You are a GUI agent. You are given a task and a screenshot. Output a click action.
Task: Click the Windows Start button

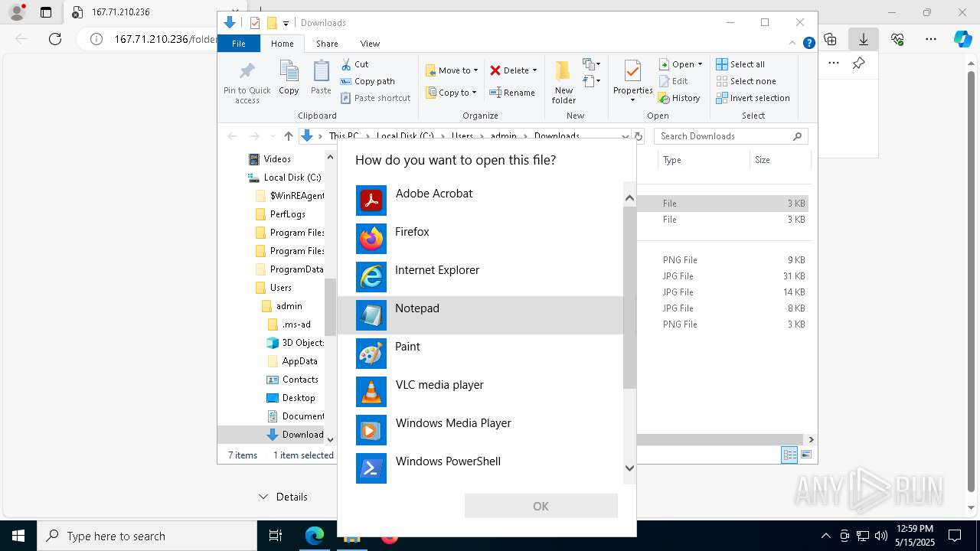(x=18, y=536)
